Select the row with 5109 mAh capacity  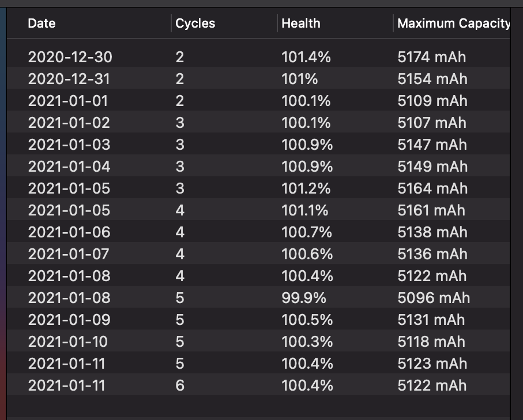[432, 101]
